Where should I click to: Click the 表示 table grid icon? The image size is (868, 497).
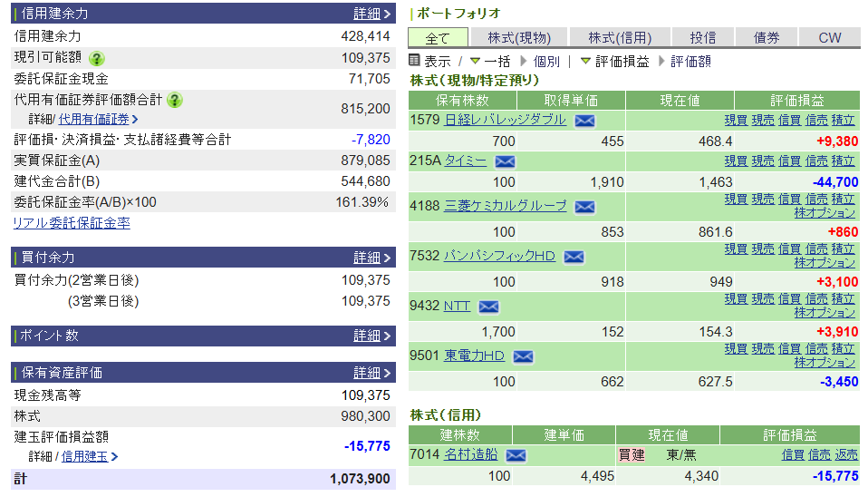414,61
